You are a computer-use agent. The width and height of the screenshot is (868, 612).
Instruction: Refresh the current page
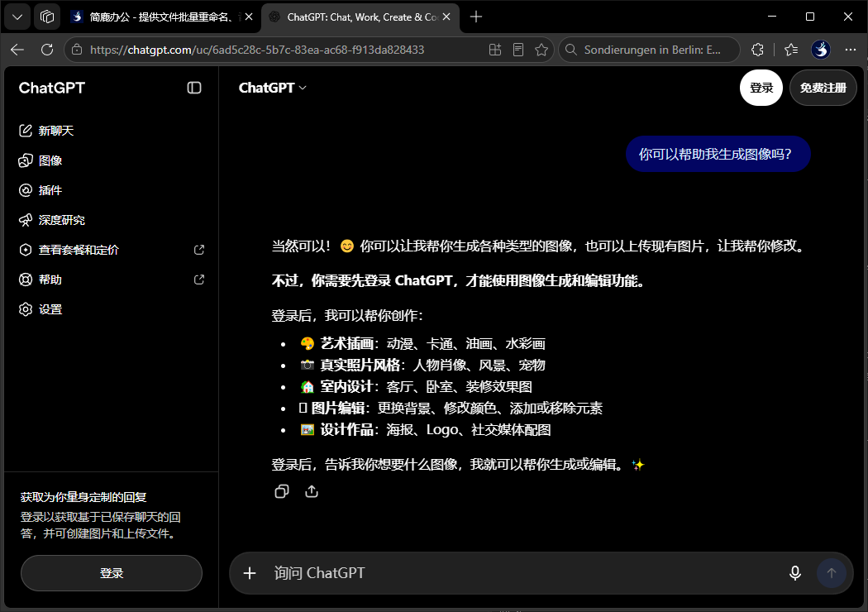coord(47,50)
